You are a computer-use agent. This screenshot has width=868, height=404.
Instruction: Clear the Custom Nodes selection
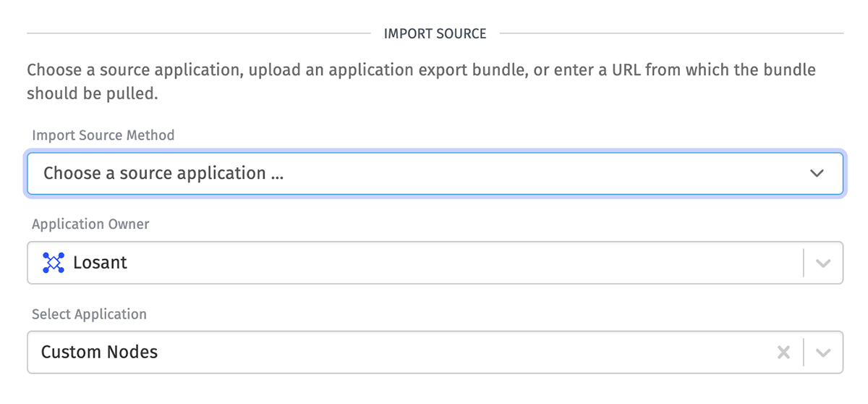click(x=783, y=353)
